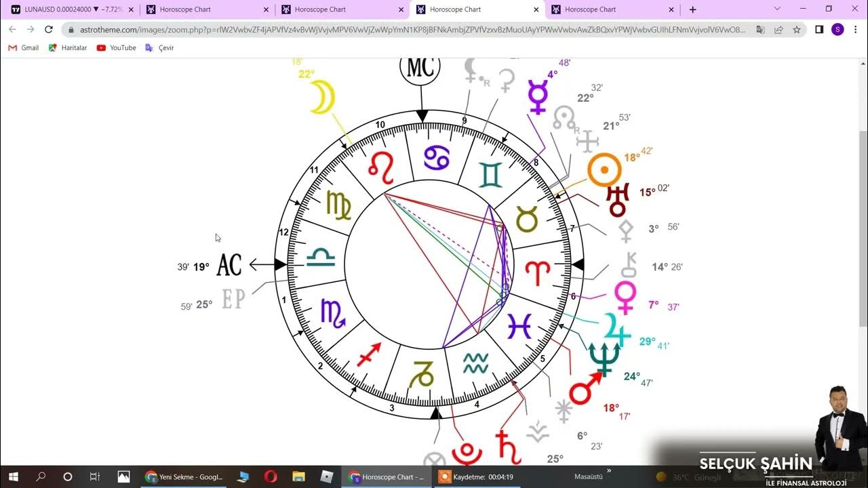Screen dimensions: 868x488
Task: Go forward to next page
Action: [31, 29]
